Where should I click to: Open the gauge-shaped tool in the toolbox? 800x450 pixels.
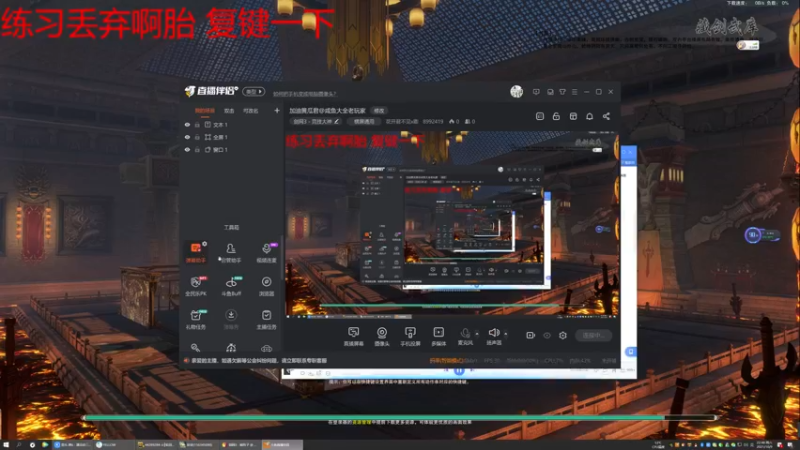pyautogui.click(x=231, y=348)
